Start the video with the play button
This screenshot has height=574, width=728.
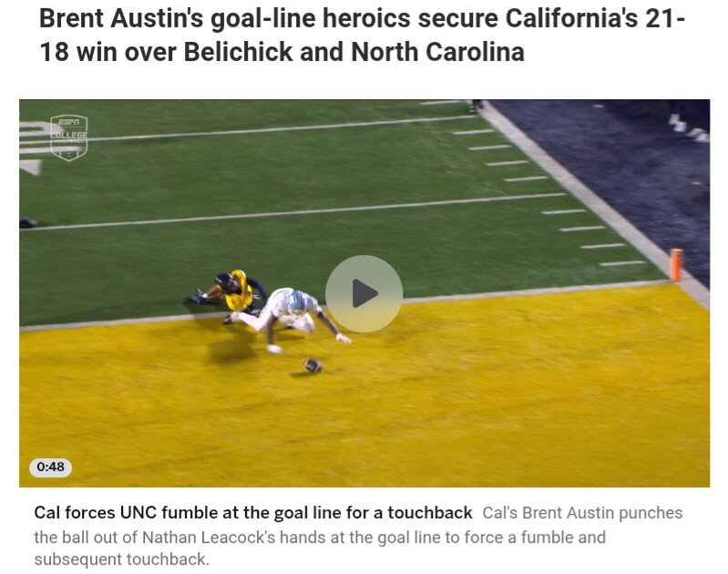(x=364, y=293)
